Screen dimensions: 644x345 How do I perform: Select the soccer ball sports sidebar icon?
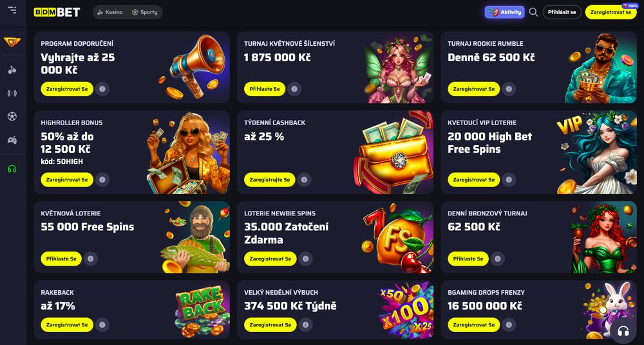[12, 116]
